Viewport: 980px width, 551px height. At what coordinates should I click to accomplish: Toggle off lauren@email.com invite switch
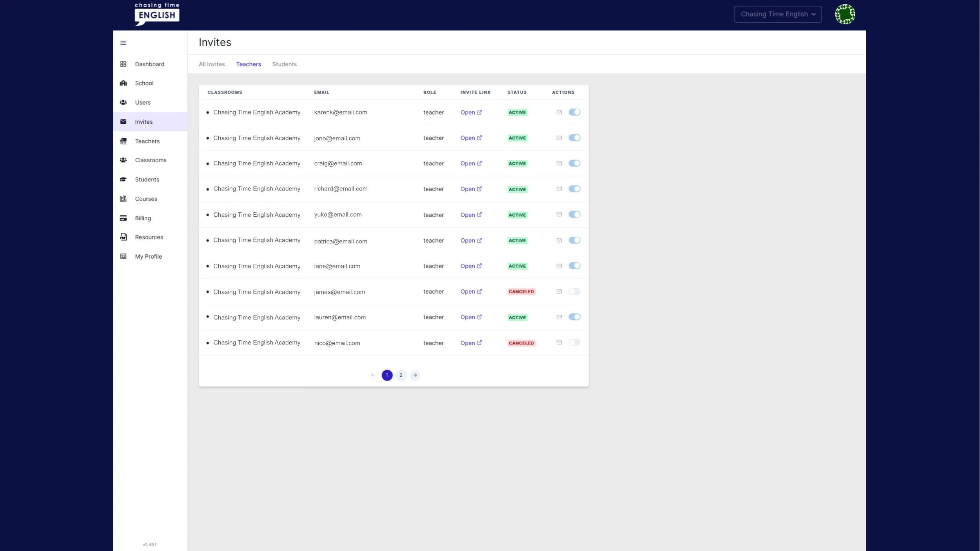point(574,317)
